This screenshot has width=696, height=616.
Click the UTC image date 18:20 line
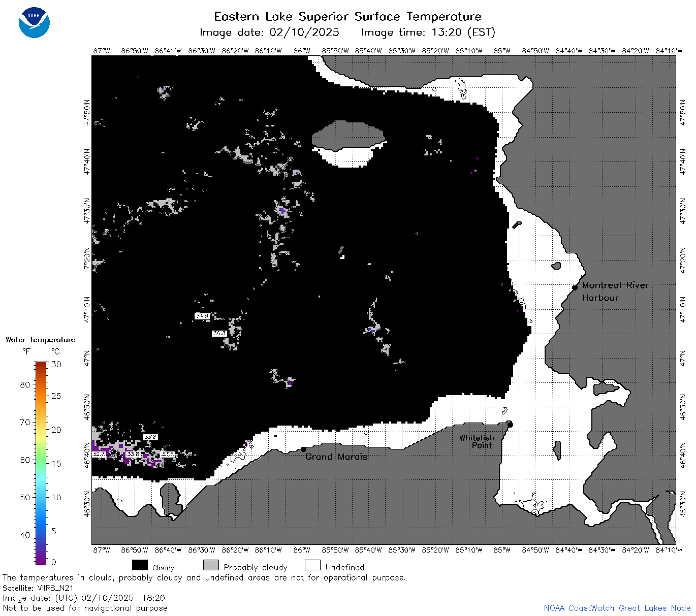[84, 598]
